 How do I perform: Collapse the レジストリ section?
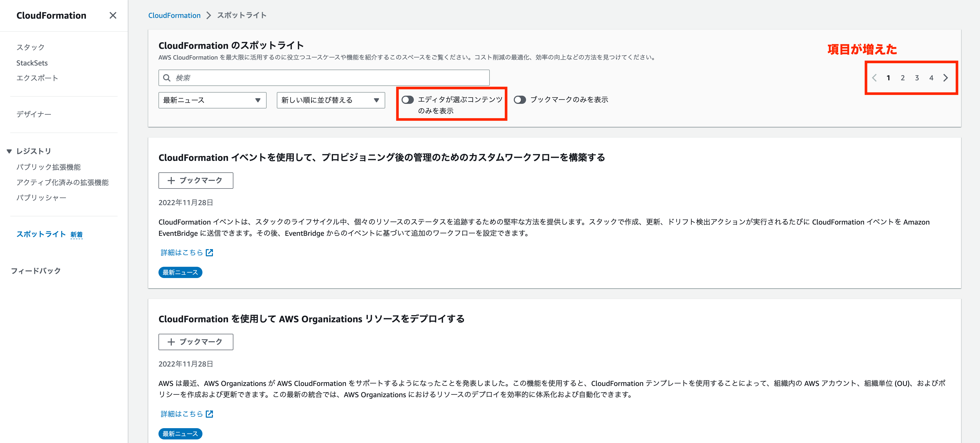[9, 151]
